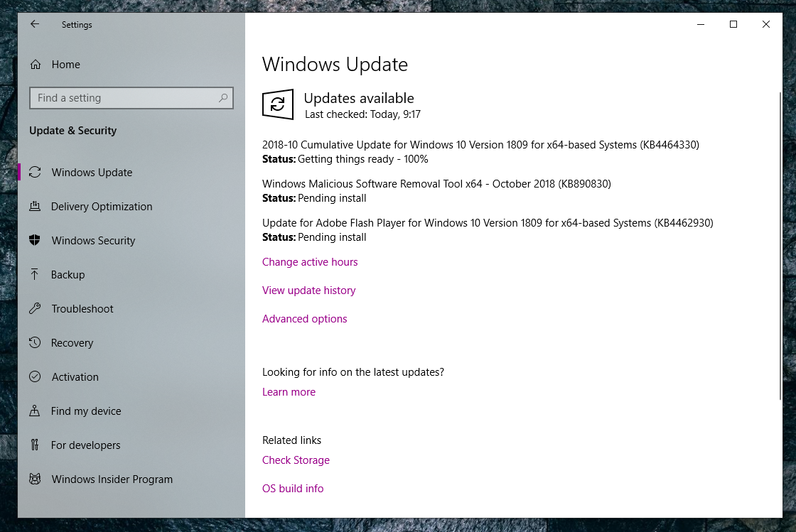Click the vertical scrollbar in the update pane
Screen dimensions: 796x532
coord(780,246)
